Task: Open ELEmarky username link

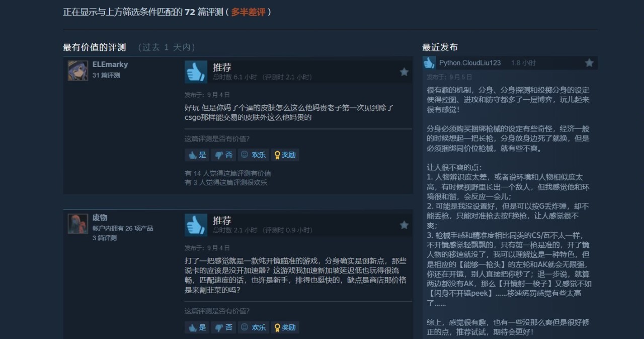Action: pyautogui.click(x=110, y=64)
